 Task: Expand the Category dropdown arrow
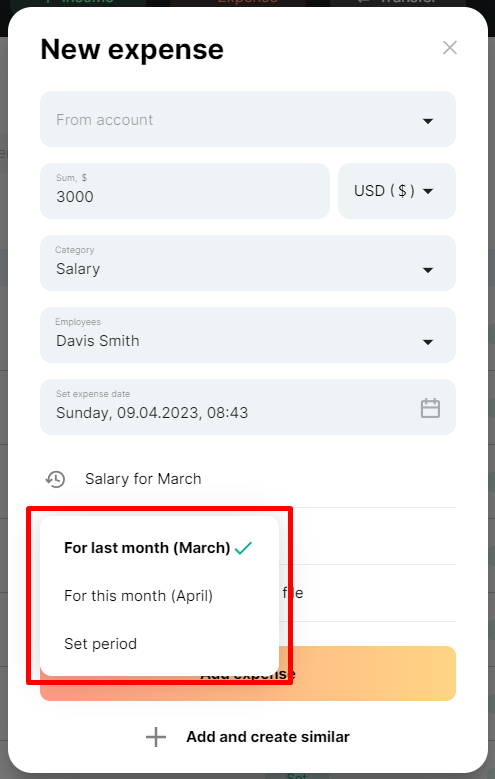pos(428,270)
